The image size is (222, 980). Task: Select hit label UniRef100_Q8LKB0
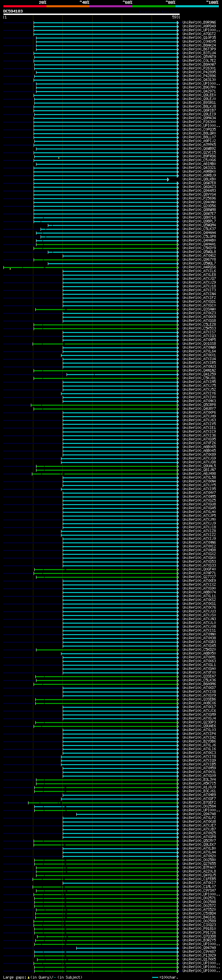[x=199, y=179]
